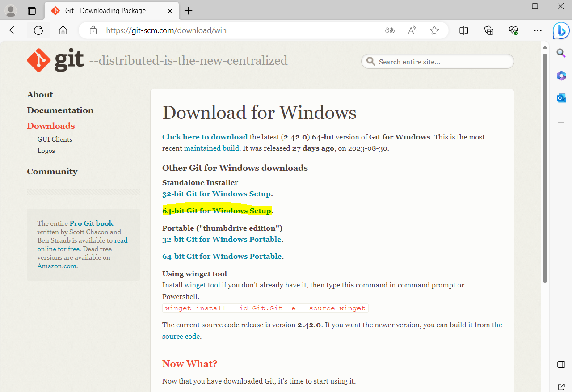The width and height of the screenshot is (572, 392).
Task: Open the GUI Clients page
Action: pos(55,139)
